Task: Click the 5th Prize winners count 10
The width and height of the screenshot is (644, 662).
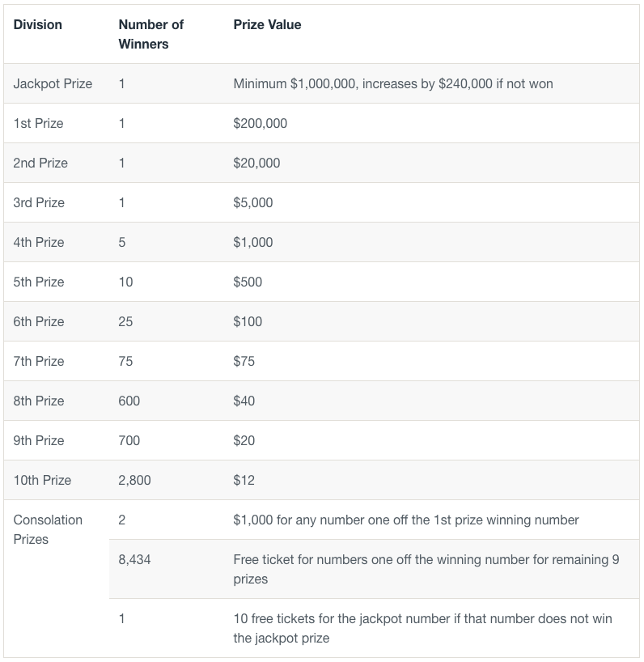Action: [125, 282]
